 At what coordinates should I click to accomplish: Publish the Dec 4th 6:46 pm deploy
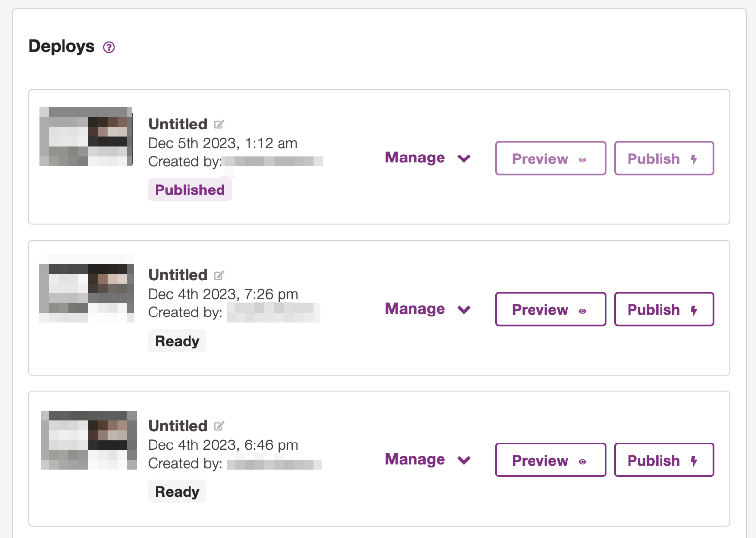click(663, 460)
